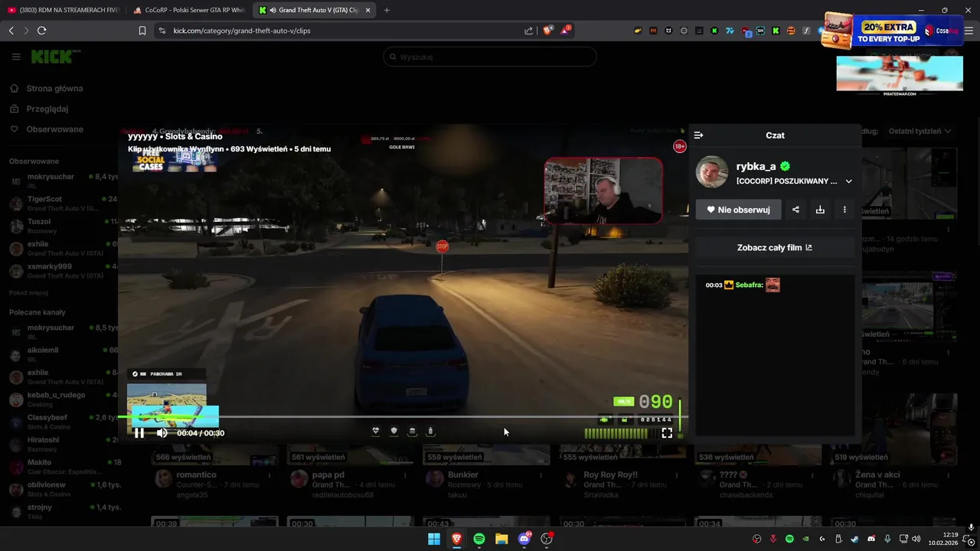
Task: Open kebab_u_rudego recommended channel
Action: [61, 399]
